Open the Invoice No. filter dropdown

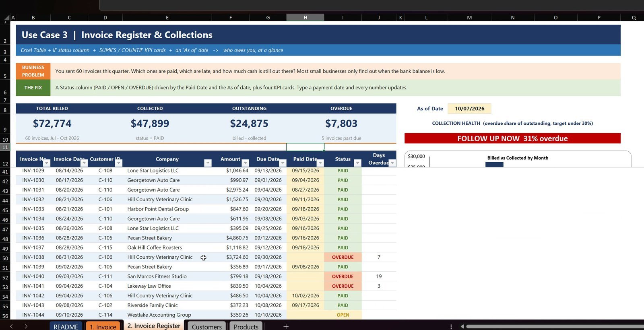click(47, 163)
